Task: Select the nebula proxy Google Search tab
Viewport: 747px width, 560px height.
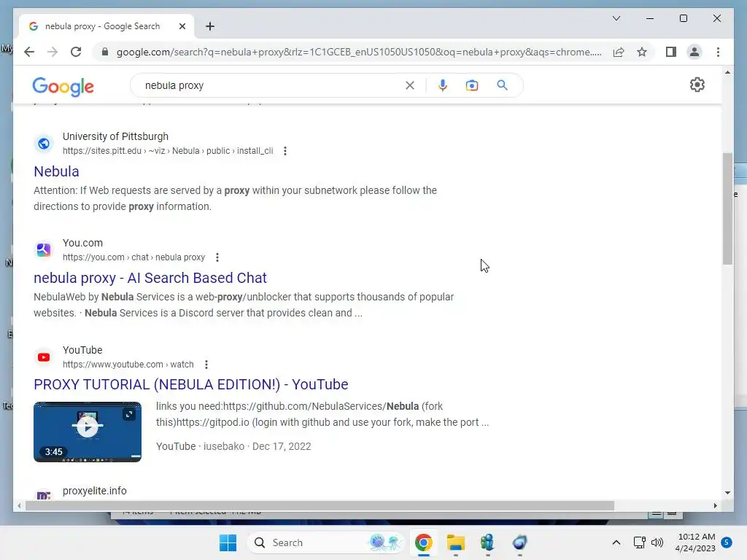Action: (x=107, y=26)
